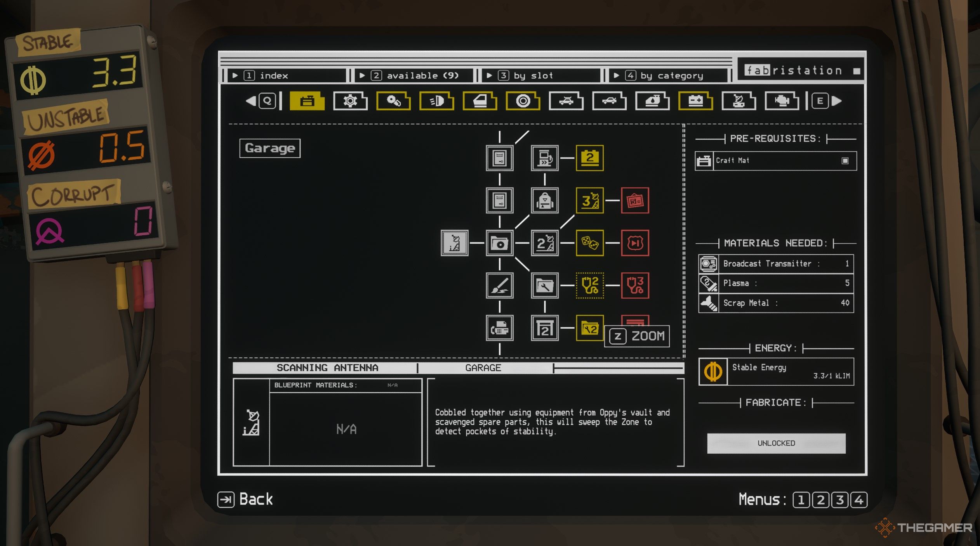The image size is (980, 546).
Task: Switch to the index tab
Action: [x=286, y=75]
